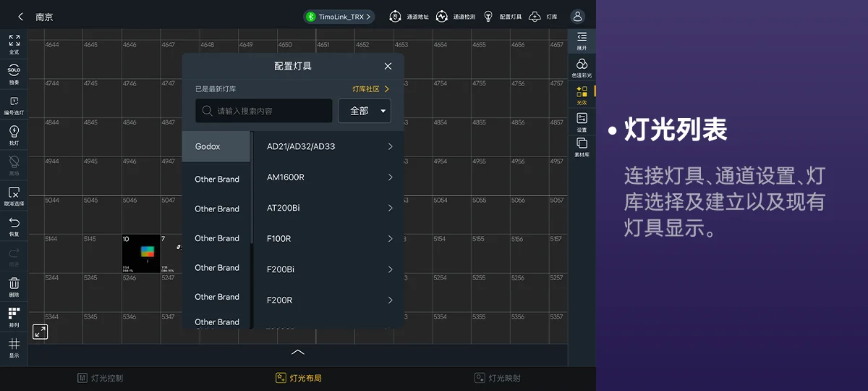868x391 pixels.
Task: Click the 删除 trash icon
Action: coord(14,287)
